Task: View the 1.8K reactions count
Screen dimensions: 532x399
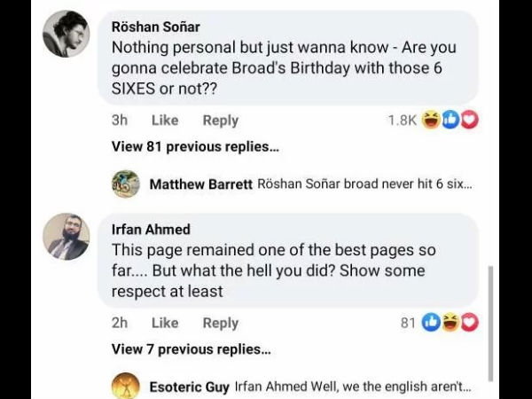Action: click(402, 121)
